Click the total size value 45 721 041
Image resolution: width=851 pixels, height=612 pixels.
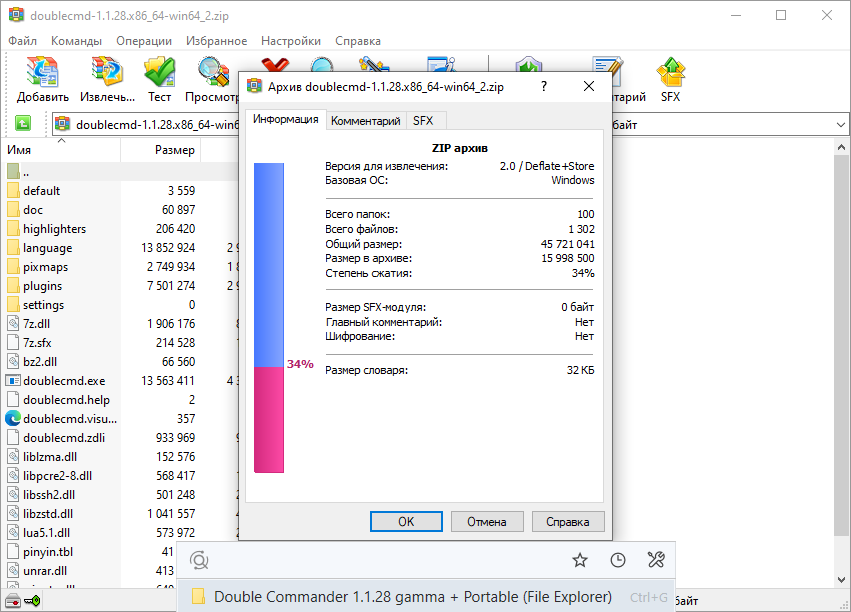[x=567, y=244]
